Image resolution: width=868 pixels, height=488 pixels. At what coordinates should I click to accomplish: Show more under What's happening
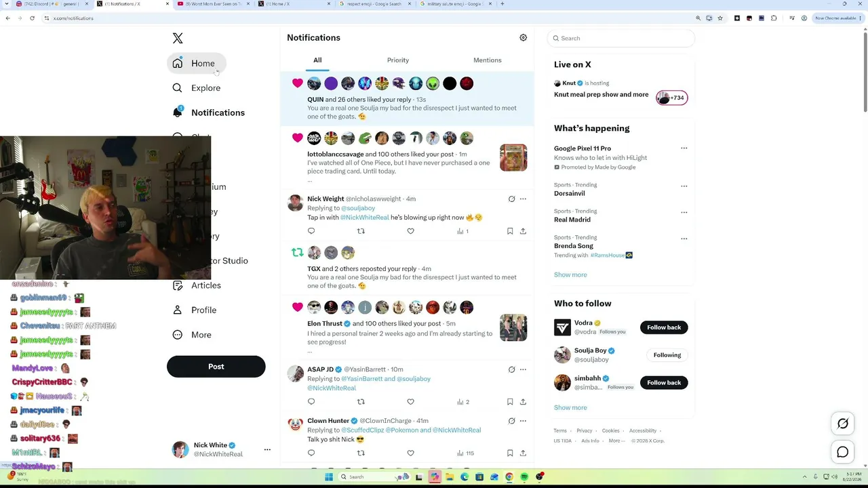coord(570,275)
